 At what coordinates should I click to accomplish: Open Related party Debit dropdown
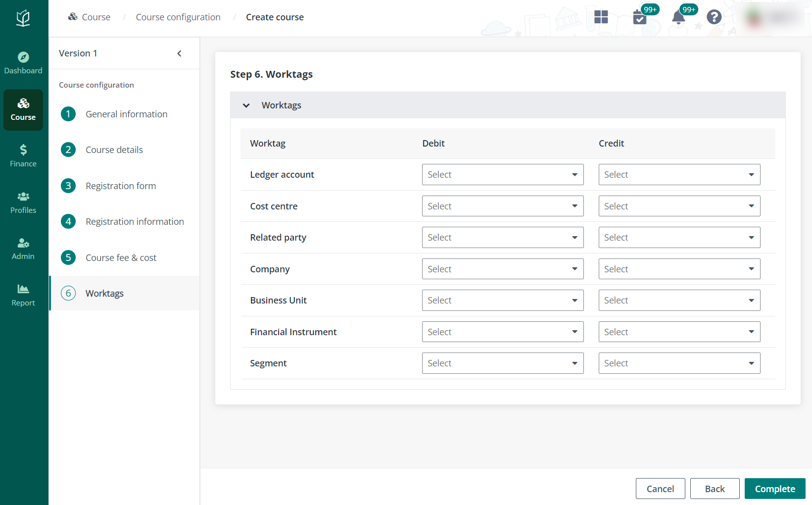point(503,238)
